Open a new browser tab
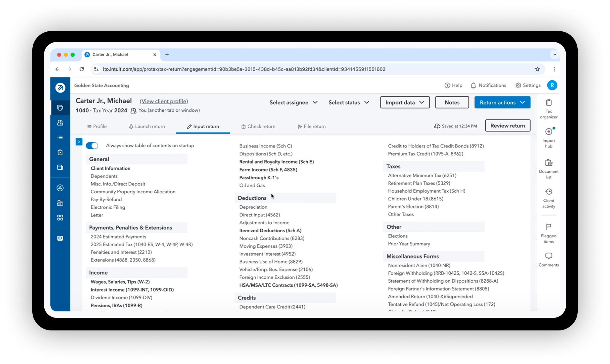This screenshot has width=610, height=364. pos(167,55)
